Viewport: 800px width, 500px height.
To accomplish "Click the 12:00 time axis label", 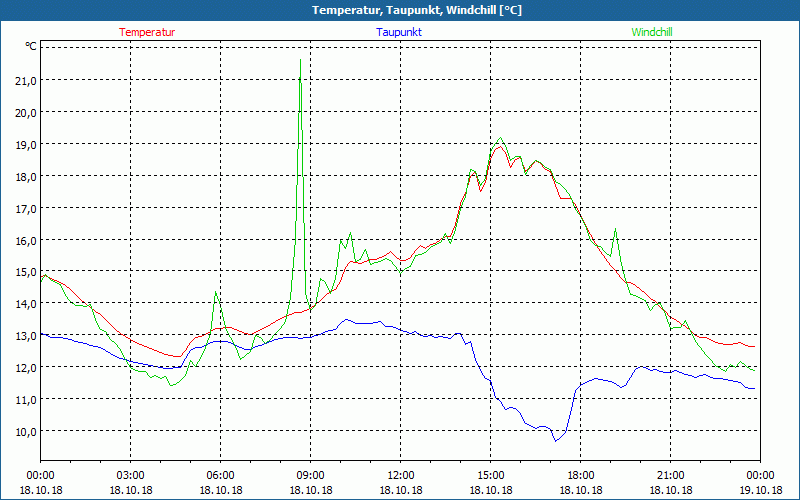I will click(400, 475).
